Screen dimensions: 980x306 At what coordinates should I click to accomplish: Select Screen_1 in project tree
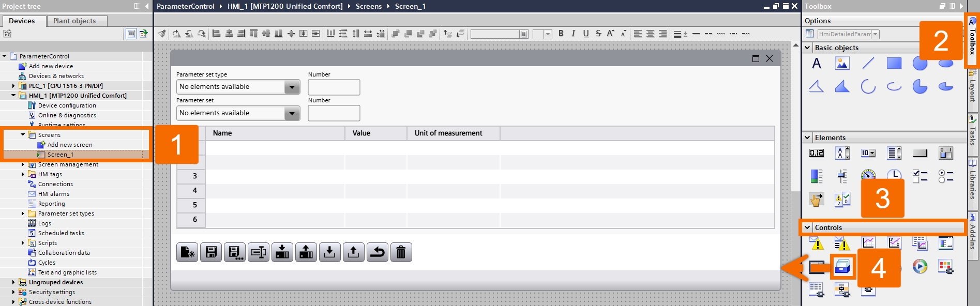tap(60, 155)
